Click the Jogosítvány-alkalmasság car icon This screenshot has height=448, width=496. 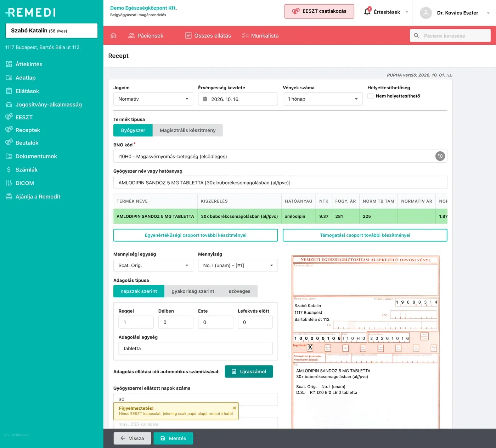point(9,105)
